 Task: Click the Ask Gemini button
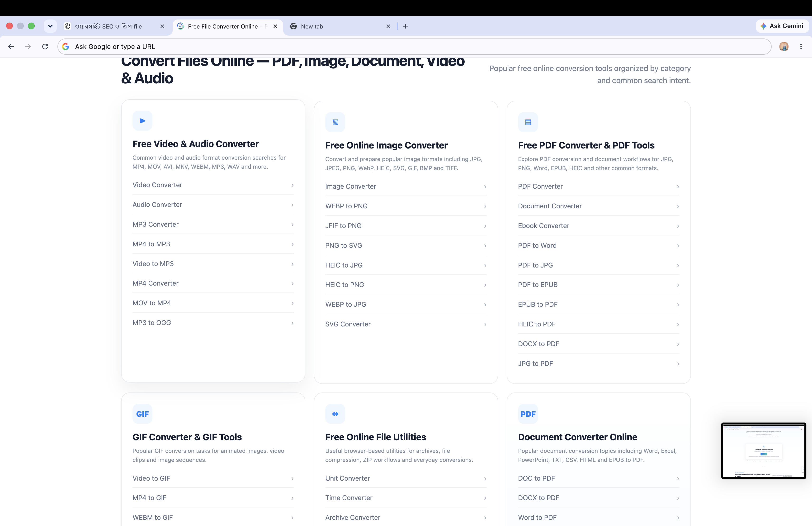(x=782, y=26)
